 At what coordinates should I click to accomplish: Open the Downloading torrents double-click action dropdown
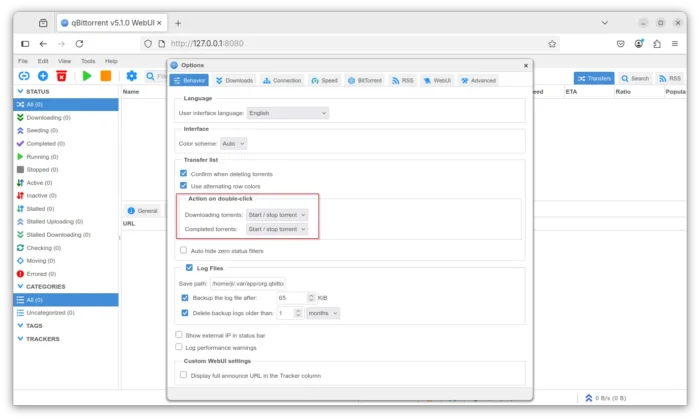click(x=277, y=215)
